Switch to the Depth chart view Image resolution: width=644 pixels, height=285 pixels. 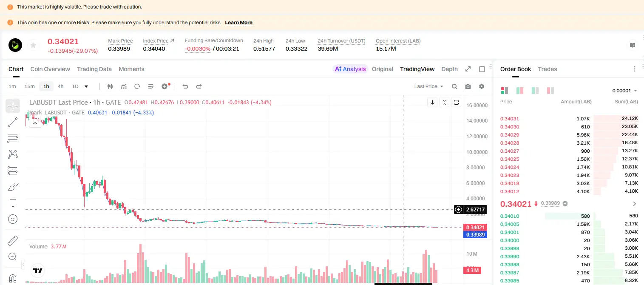tap(449, 69)
